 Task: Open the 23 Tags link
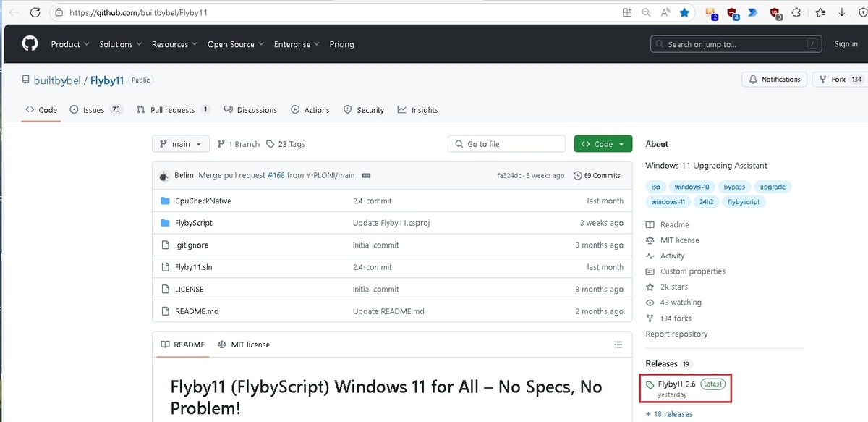click(x=286, y=144)
